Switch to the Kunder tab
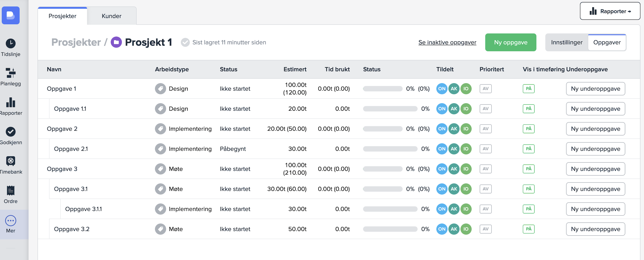 click(111, 16)
